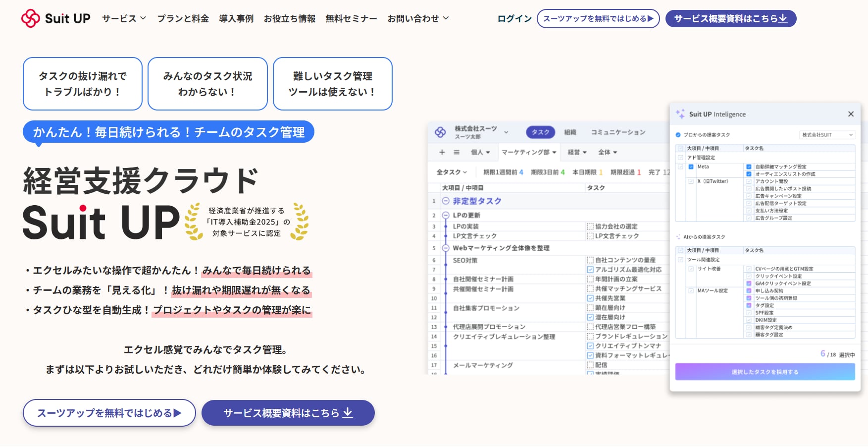Click the swirl app logo beside 株式会社スーツ
The width and height of the screenshot is (868, 447).
440,132
